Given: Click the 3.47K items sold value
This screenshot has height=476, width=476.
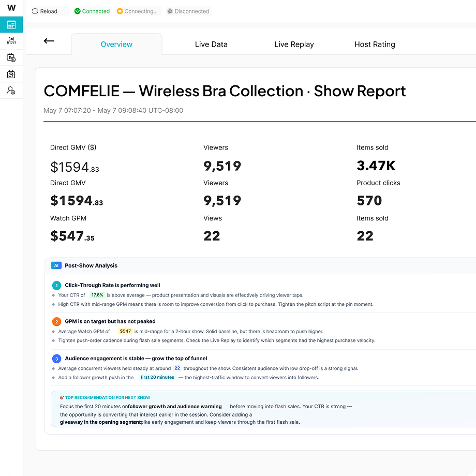Looking at the screenshot, I should (376, 166).
